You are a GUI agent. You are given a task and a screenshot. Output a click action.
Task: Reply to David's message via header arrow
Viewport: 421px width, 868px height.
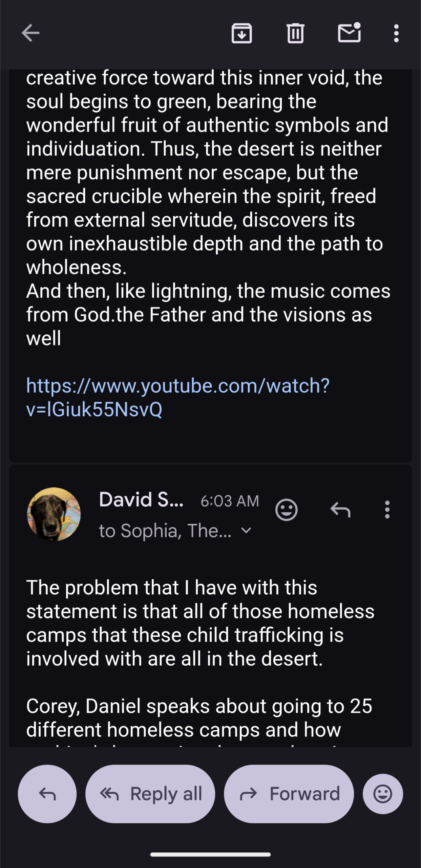click(340, 510)
